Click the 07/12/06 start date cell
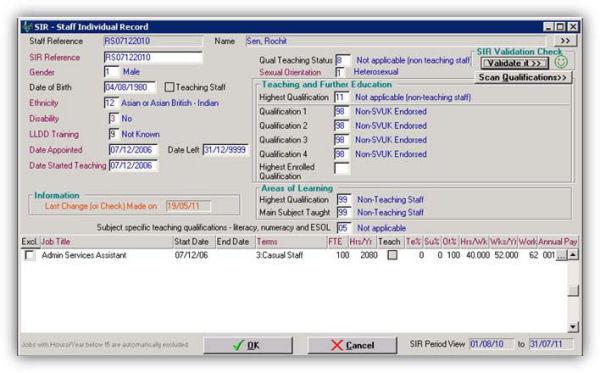 [191, 255]
